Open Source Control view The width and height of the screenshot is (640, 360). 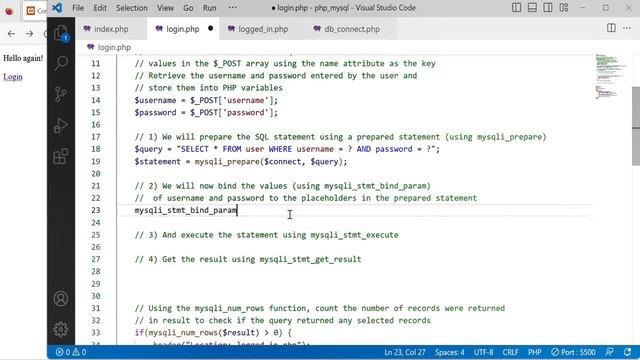click(x=61, y=94)
